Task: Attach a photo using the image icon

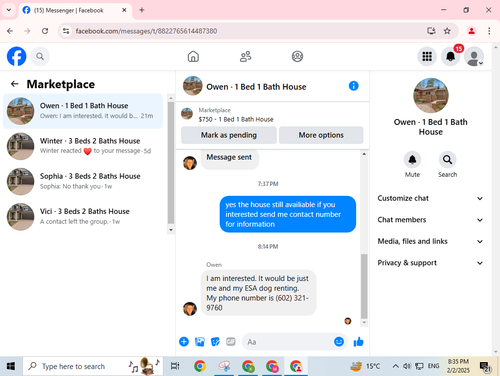Action: pyautogui.click(x=200, y=342)
